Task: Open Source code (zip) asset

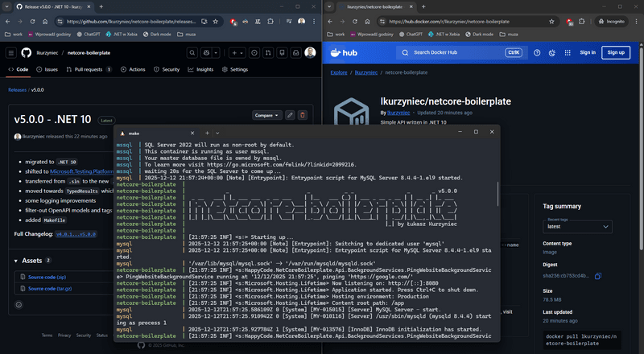Action: 47,278
